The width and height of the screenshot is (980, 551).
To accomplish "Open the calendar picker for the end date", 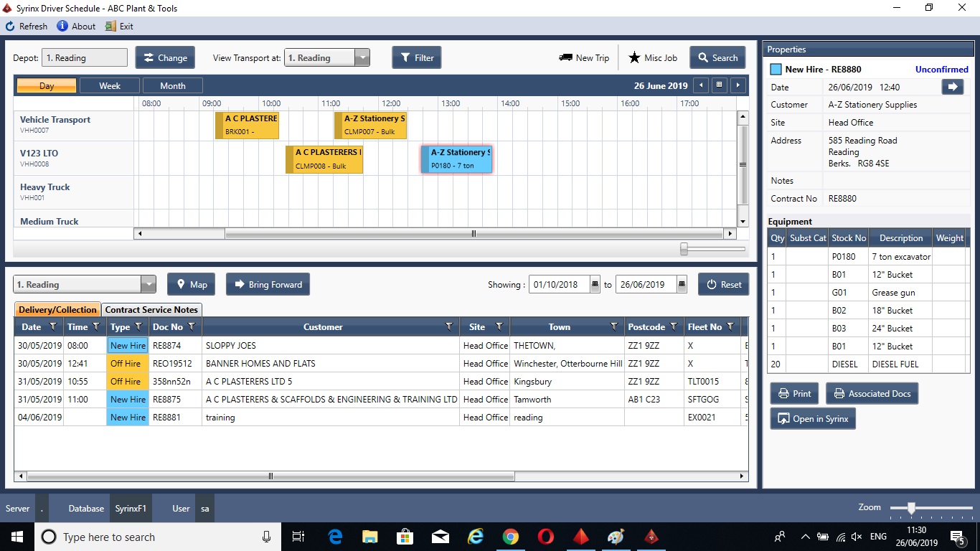I will [681, 284].
